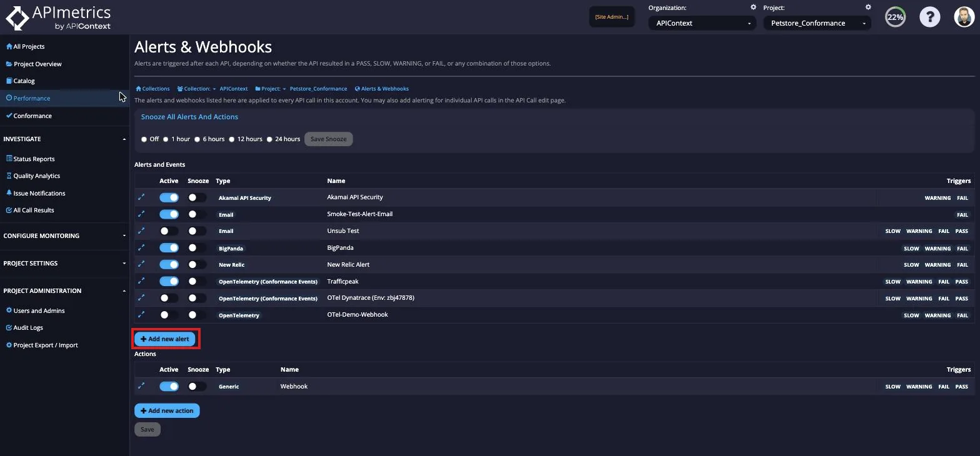Follow the APIContext breadcrumb link
Viewport: 980px width, 456px height.
234,89
